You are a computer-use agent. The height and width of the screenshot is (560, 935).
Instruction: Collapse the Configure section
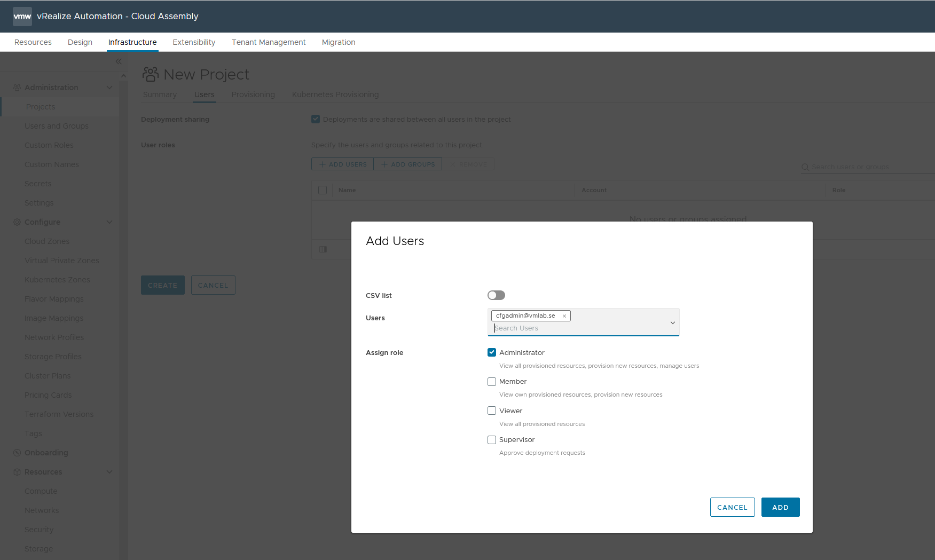pos(109,222)
